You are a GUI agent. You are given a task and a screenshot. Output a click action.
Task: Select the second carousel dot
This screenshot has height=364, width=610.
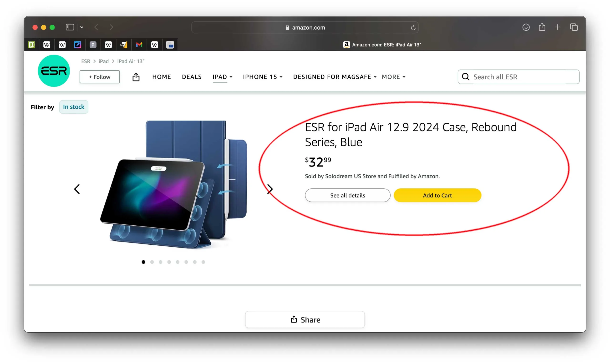coord(152,262)
